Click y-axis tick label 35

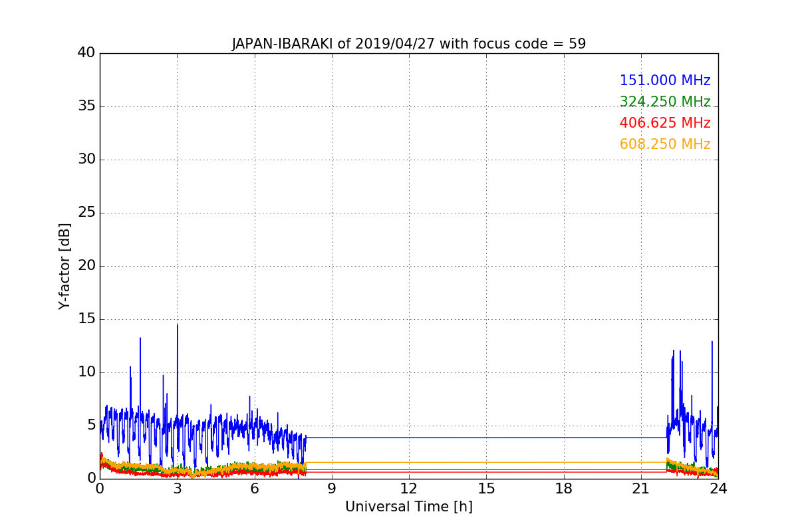[86, 106]
